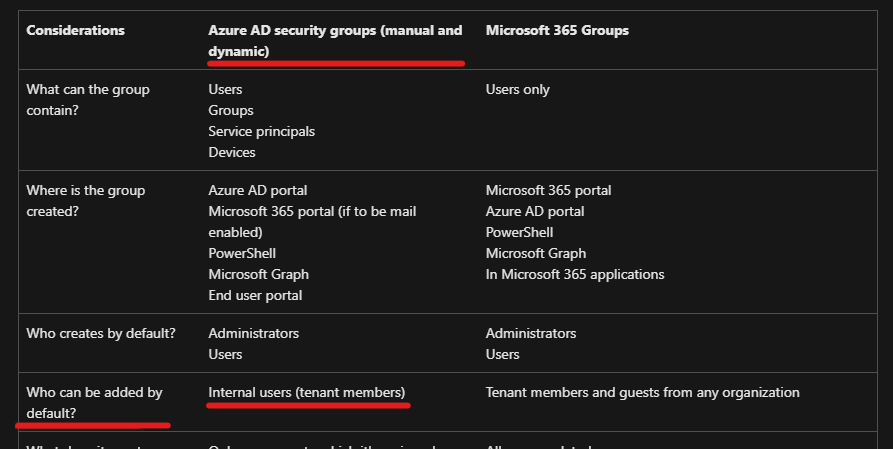Click the 'Groups' entry under Users
Image resolution: width=893 pixels, height=449 pixels.
click(x=231, y=110)
